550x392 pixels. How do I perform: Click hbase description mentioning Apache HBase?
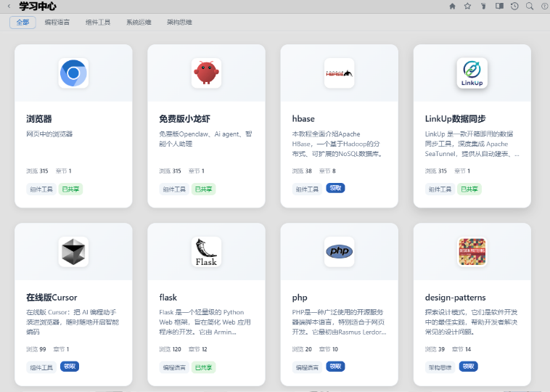[x=337, y=144]
